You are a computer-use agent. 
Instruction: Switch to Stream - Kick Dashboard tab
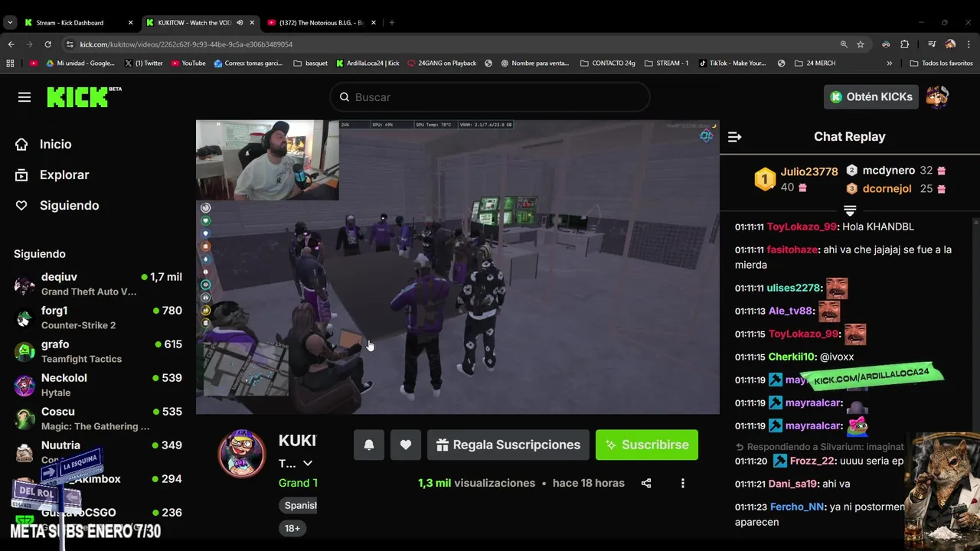79,23
